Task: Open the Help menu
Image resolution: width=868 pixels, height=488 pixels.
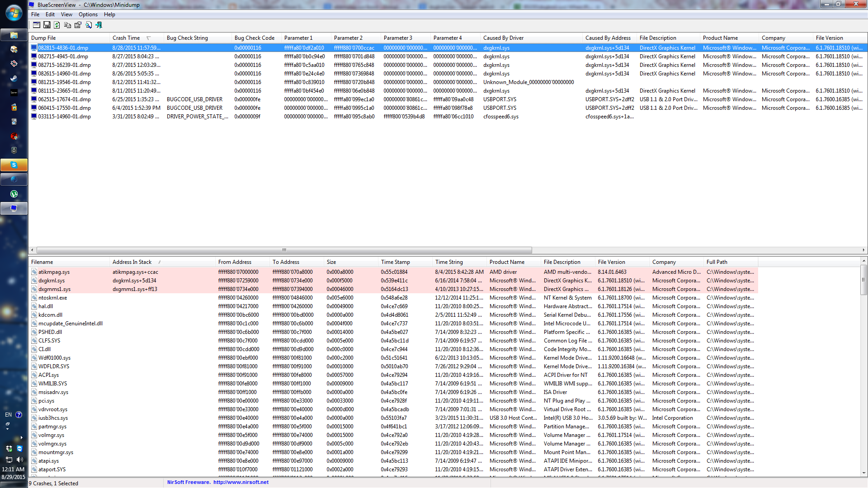Action: [x=109, y=14]
